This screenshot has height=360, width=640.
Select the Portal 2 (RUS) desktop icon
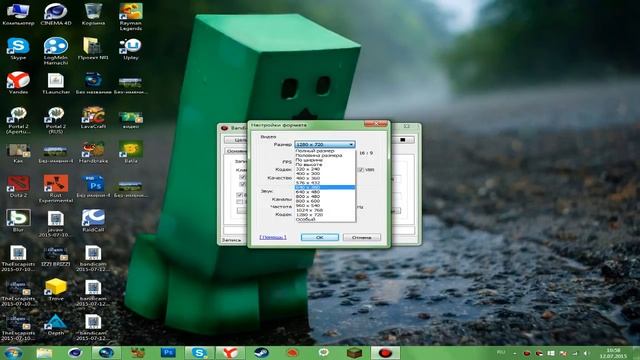point(56,121)
